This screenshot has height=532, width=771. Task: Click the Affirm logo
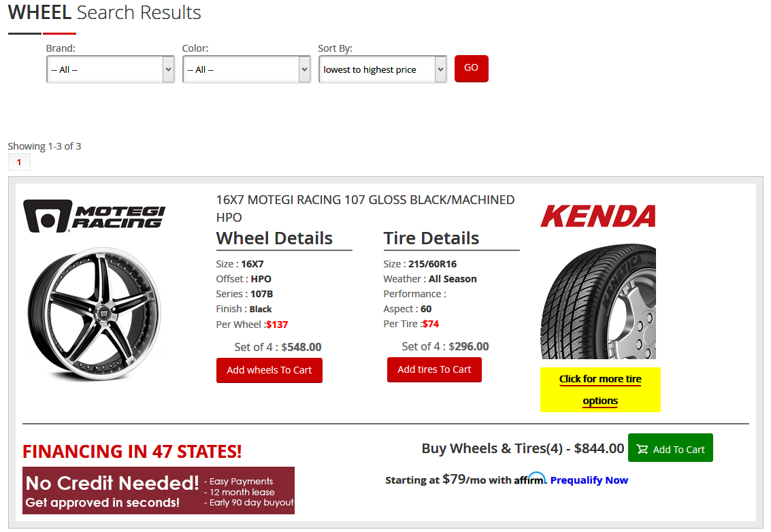530,478
